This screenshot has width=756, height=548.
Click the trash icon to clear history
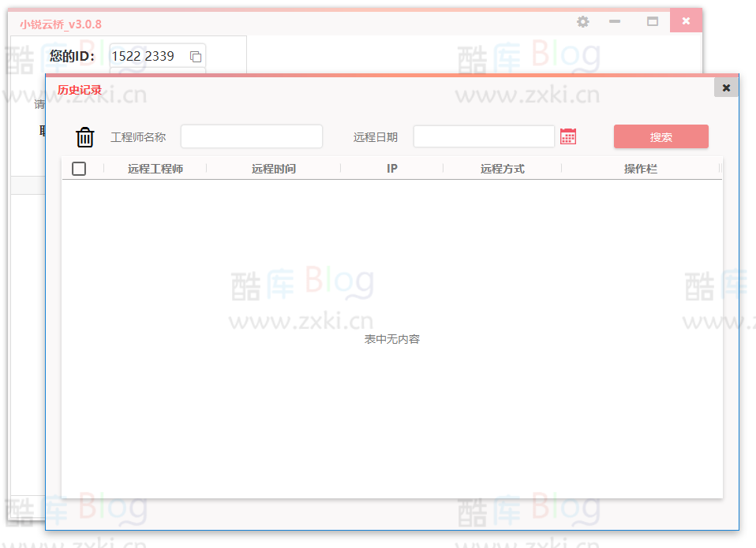(84, 136)
